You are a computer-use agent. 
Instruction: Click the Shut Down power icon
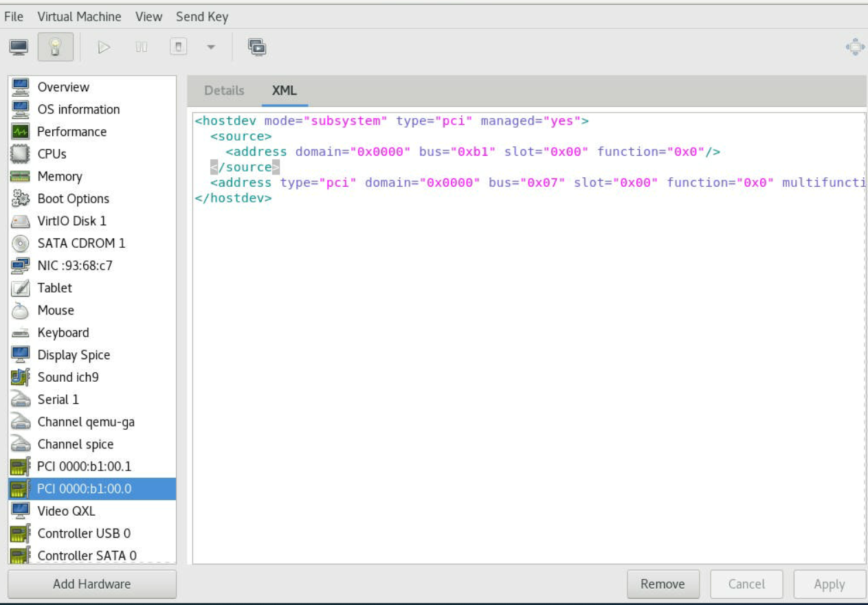coord(178,47)
